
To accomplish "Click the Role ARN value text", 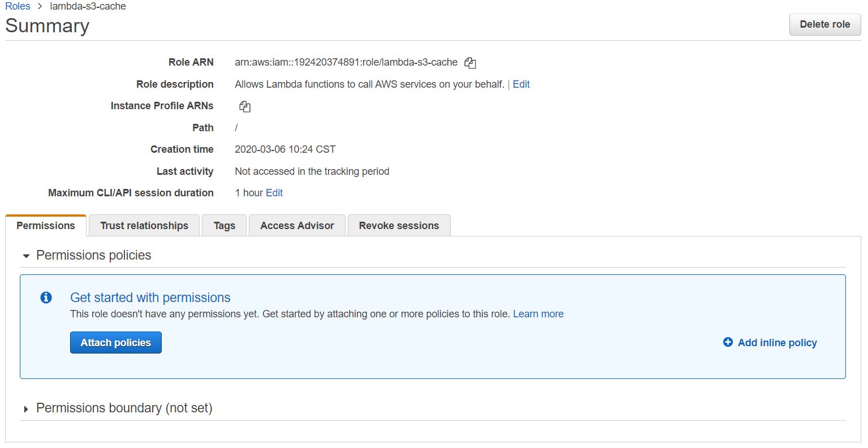I will point(346,62).
